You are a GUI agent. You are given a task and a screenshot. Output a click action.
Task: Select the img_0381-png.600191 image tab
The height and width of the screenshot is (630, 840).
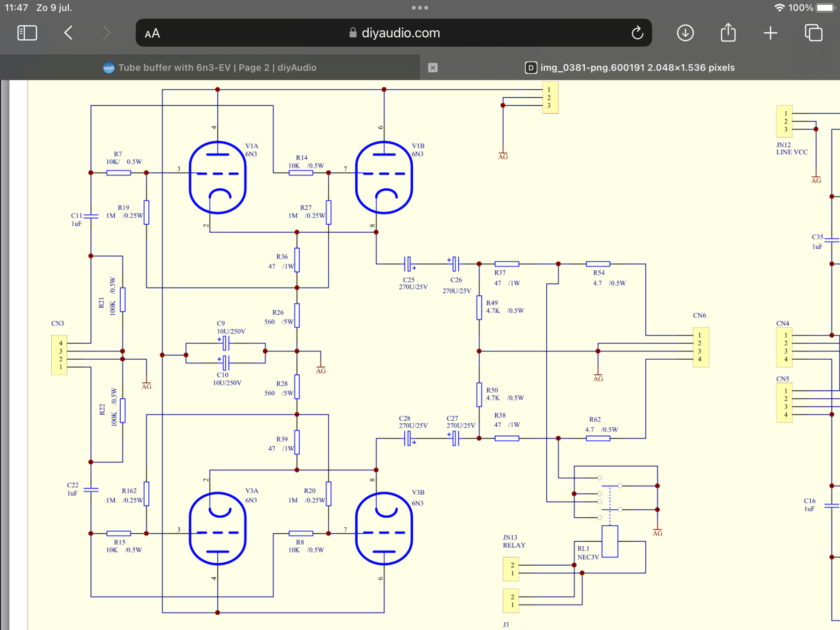tap(630, 68)
